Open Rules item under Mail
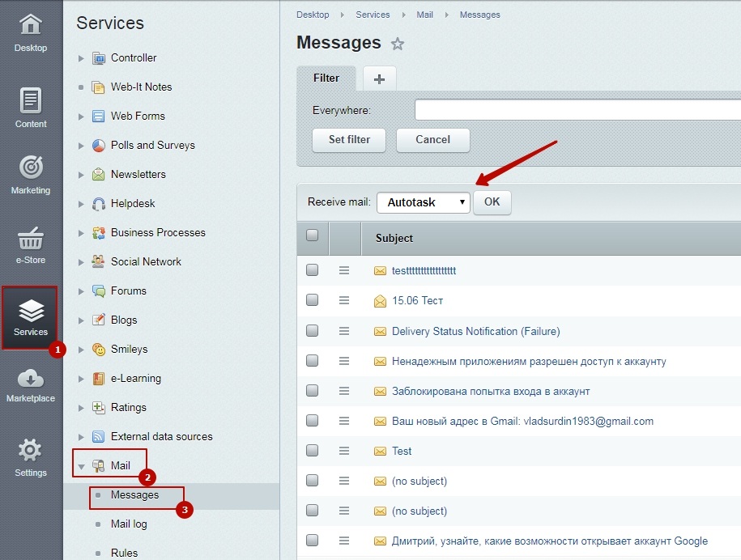This screenshot has height=560, width=741. point(124,553)
